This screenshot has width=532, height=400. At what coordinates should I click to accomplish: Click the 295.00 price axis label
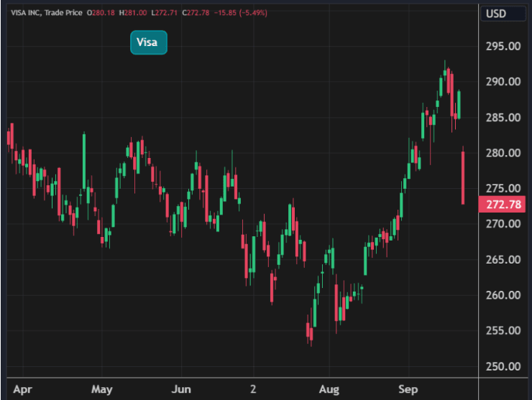point(503,46)
